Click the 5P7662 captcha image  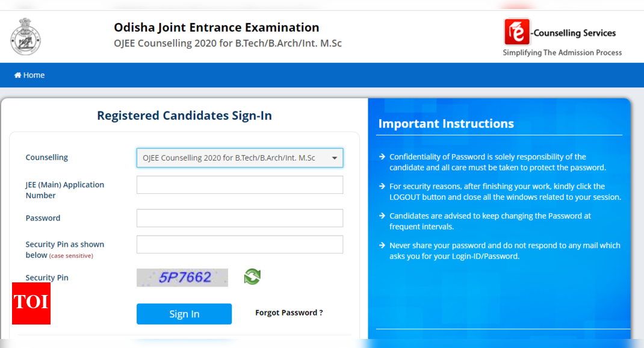tap(182, 278)
